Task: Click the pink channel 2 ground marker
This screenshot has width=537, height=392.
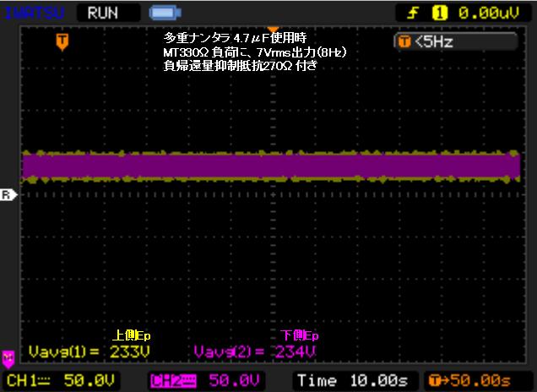Action: (x=8, y=358)
